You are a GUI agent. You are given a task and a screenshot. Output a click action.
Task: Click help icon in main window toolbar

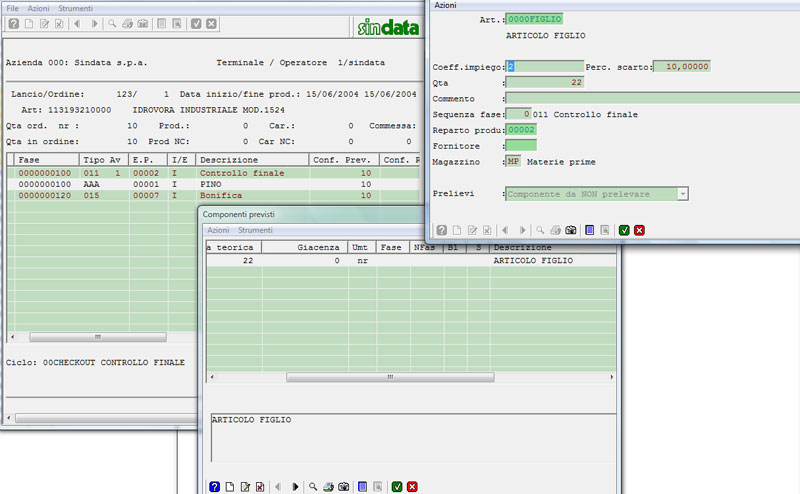coord(14,24)
